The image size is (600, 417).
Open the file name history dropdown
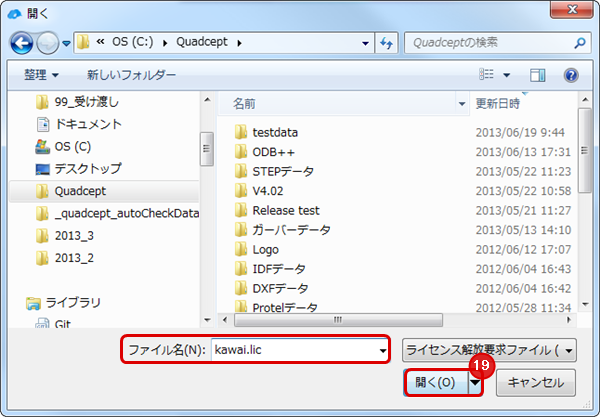382,350
